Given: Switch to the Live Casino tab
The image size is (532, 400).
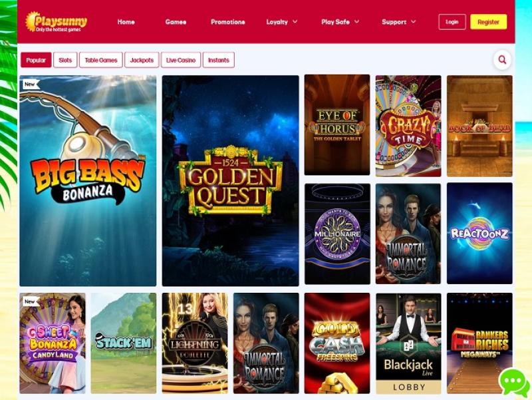Looking at the screenshot, I should pyautogui.click(x=181, y=60).
